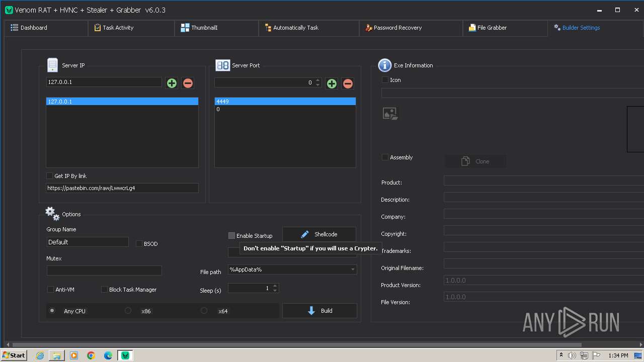
Task: Click the Build button
Action: coord(319,311)
